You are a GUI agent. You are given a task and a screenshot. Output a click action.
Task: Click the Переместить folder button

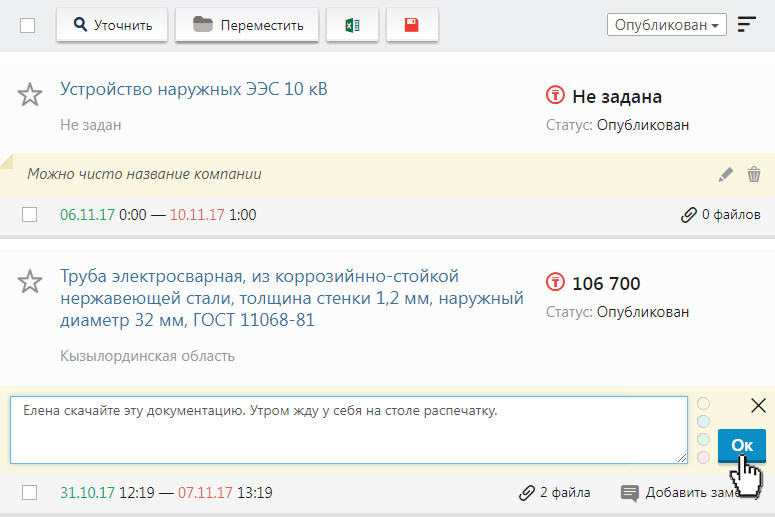[247, 25]
